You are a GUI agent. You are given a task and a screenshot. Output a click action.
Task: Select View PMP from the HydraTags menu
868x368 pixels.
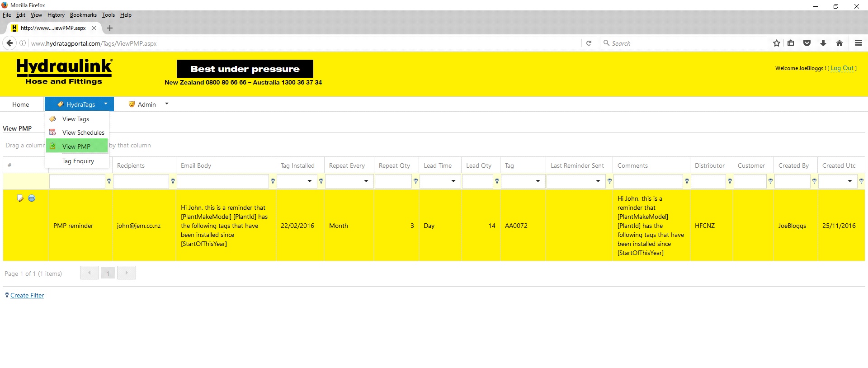pyautogui.click(x=77, y=146)
